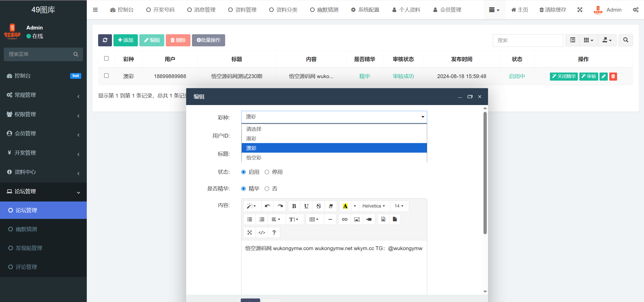Click the green 添加 button
The height and width of the screenshot is (302, 644).
tap(126, 40)
